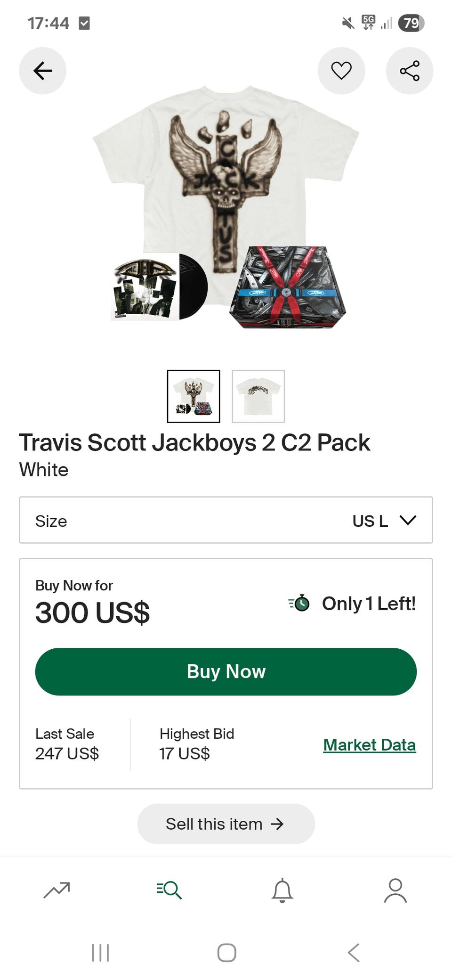The height and width of the screenshot is (980, 452).
Task: Tap the Highest Bid 17 US$ value
Action: coord(185,753)
